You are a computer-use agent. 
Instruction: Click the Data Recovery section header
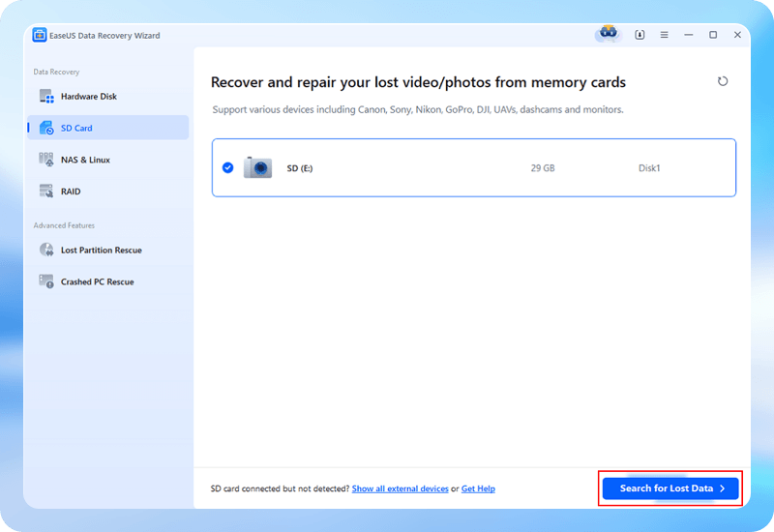56,72
